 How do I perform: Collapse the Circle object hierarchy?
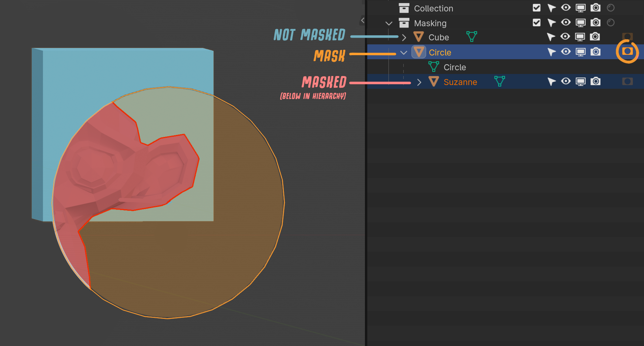point(404,53)
